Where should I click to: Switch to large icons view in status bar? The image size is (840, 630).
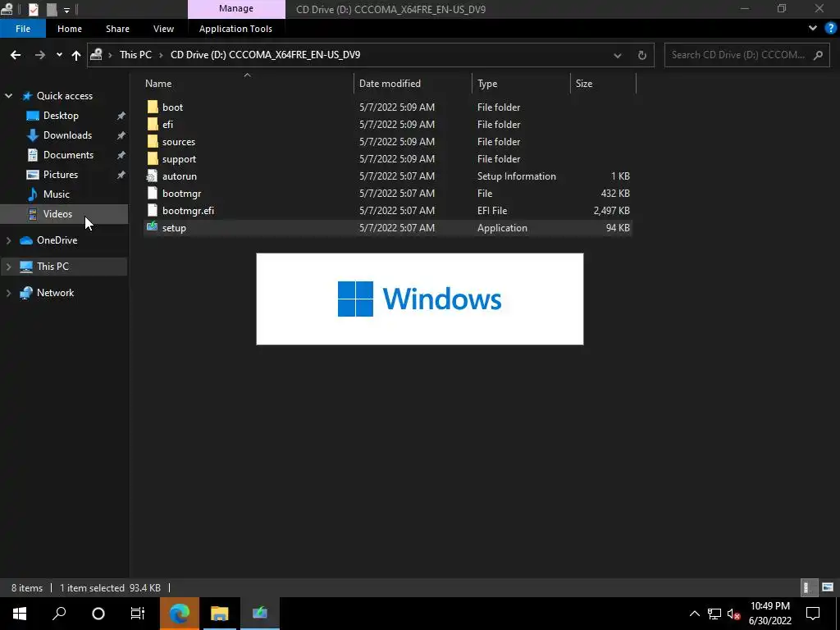tap(828, 587)
